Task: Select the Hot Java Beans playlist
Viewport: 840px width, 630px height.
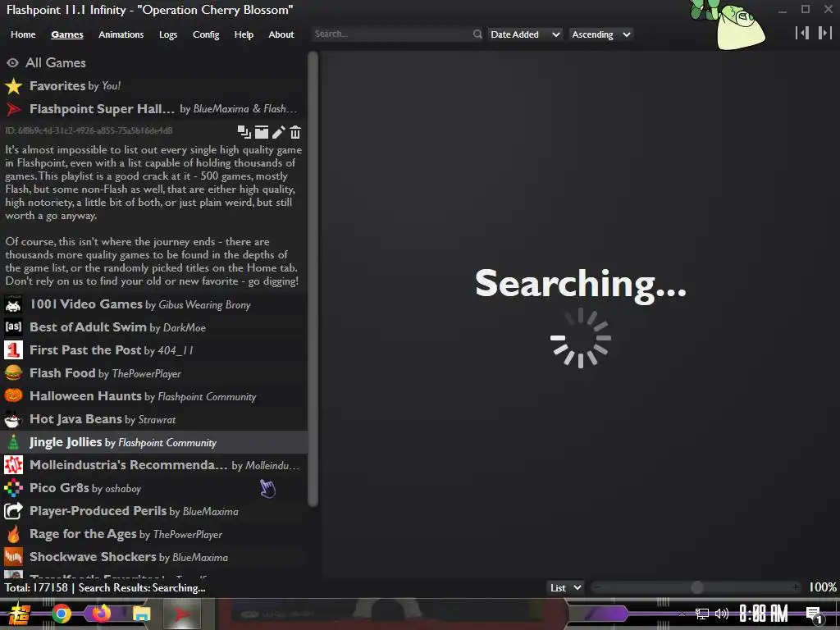Action: point(153,419)
